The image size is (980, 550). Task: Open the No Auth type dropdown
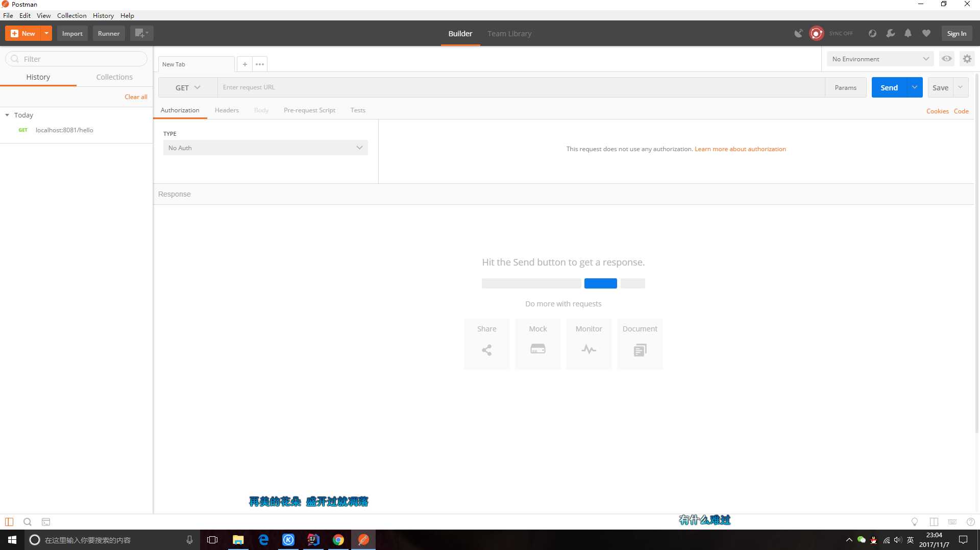pos(265,148)
